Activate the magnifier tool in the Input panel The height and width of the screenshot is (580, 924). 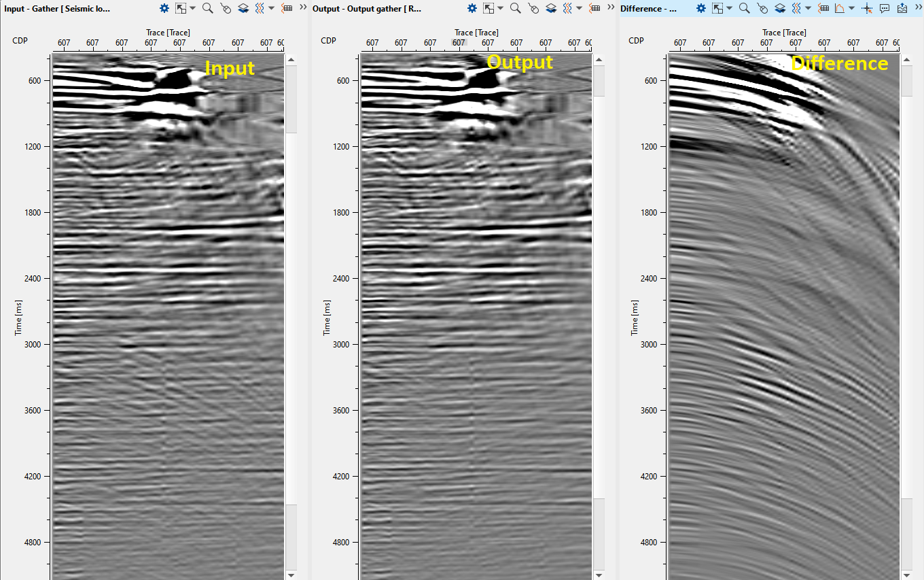208,8
